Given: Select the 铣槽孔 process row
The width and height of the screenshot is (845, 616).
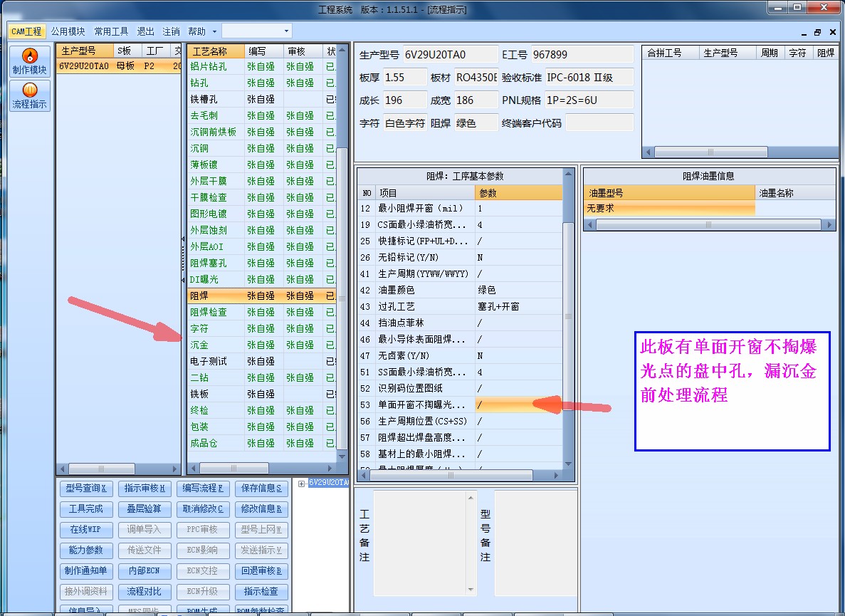Looking at the screenshot, I should tap(262, 99).
